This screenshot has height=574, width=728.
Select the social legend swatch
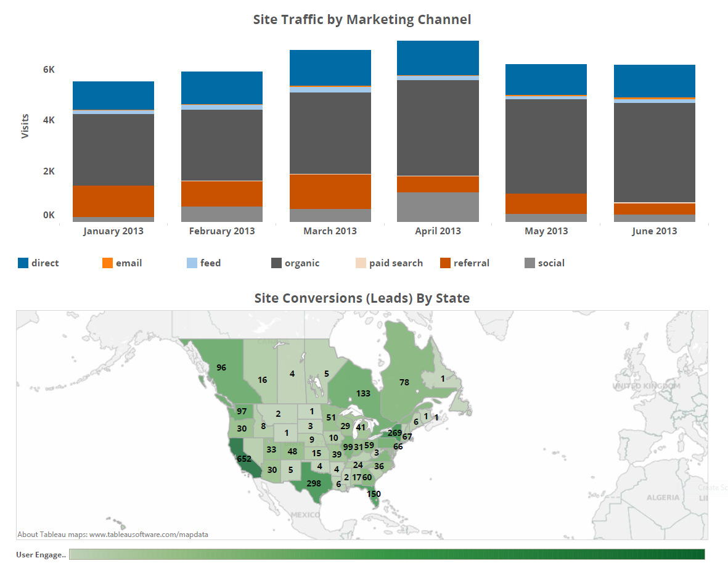pyautogui.click(x=530, y=263)
